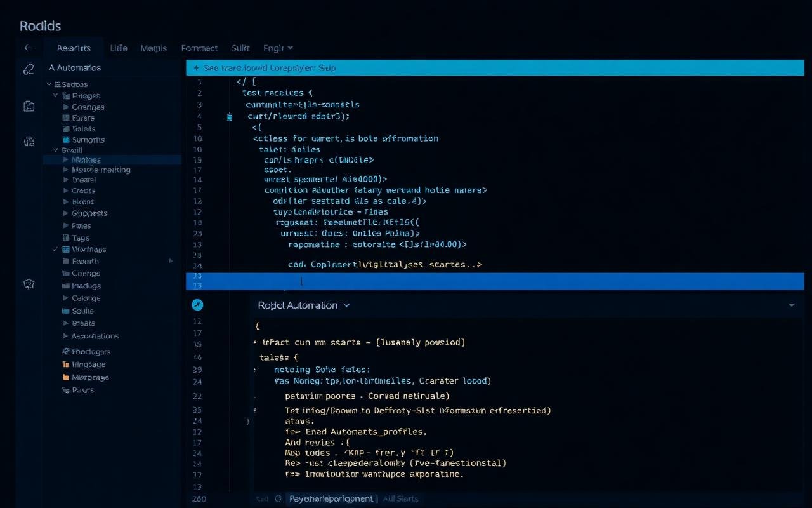The height and width of the screenshot is (508, 812).
Task: Select the Sulit tab
Action: pyautogui.click(x=240, y=48)
